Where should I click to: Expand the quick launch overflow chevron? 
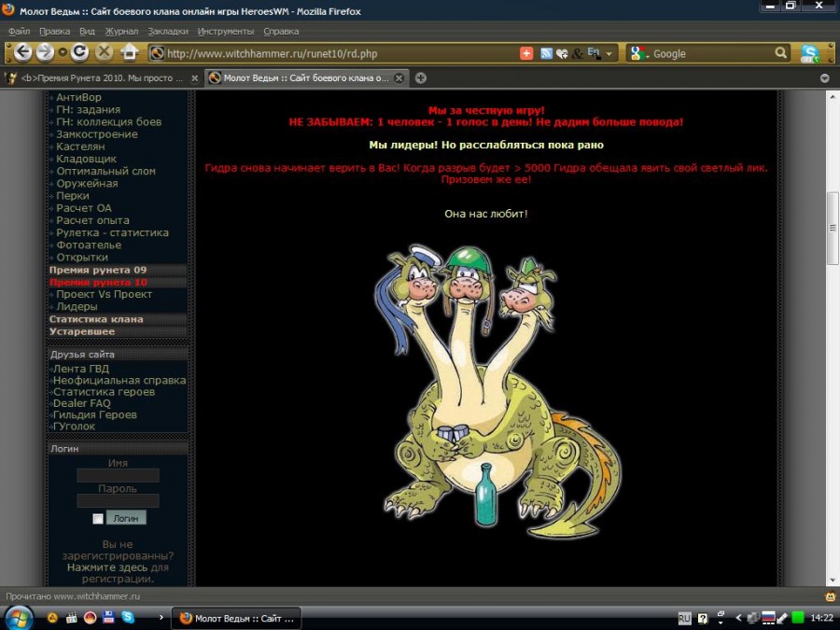coord(161,617)
